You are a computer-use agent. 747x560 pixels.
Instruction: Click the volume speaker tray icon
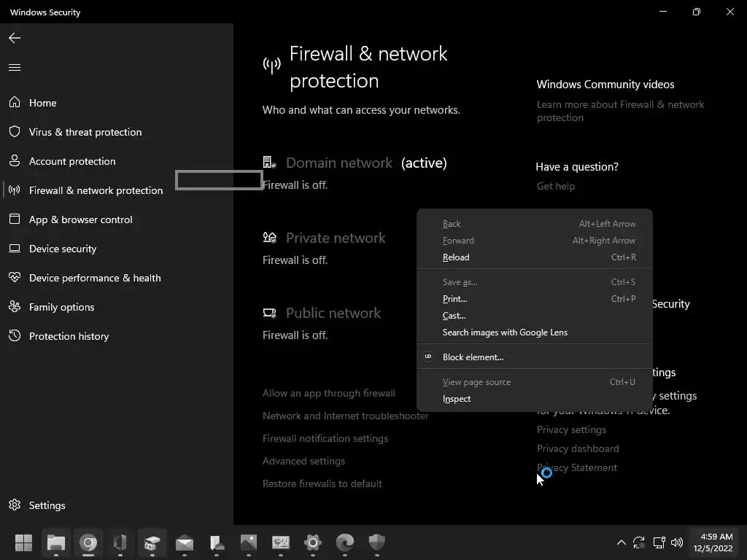[676, 542]
